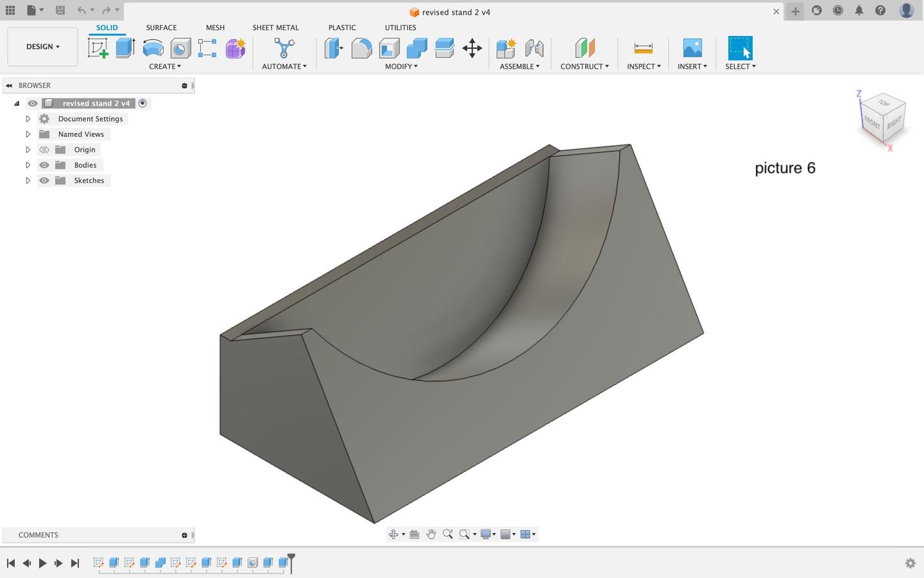
Task: Open the DESIGN workspace dropdown
Action: point(42,47)
